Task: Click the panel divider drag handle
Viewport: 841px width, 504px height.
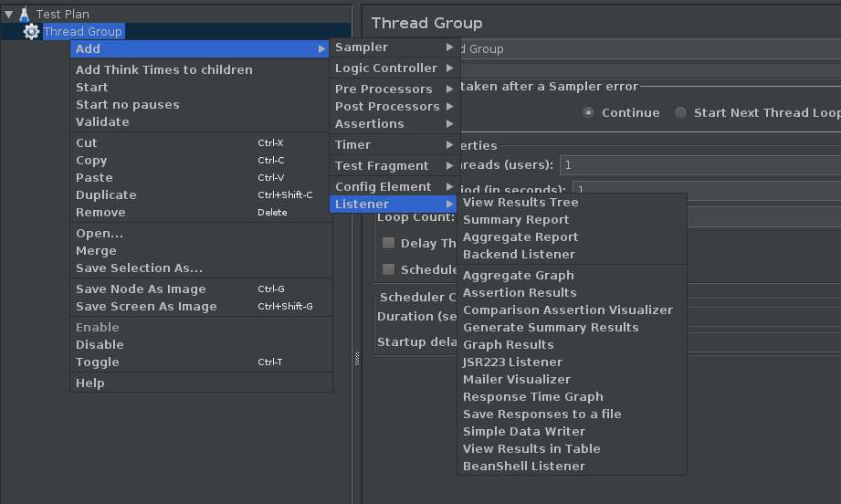Action: [x=357, y=360]
